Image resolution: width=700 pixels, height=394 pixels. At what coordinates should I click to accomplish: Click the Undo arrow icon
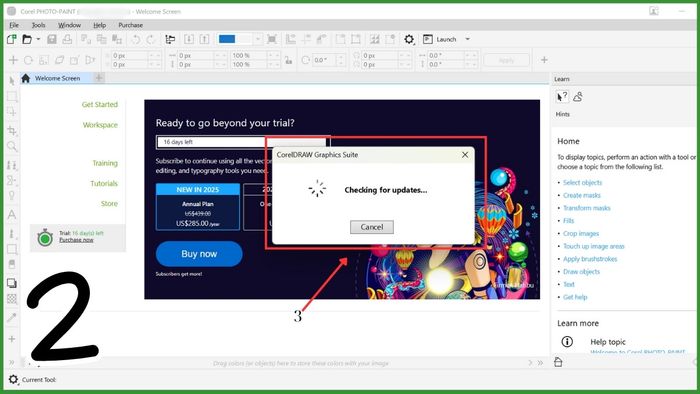[x=136, y=39]
